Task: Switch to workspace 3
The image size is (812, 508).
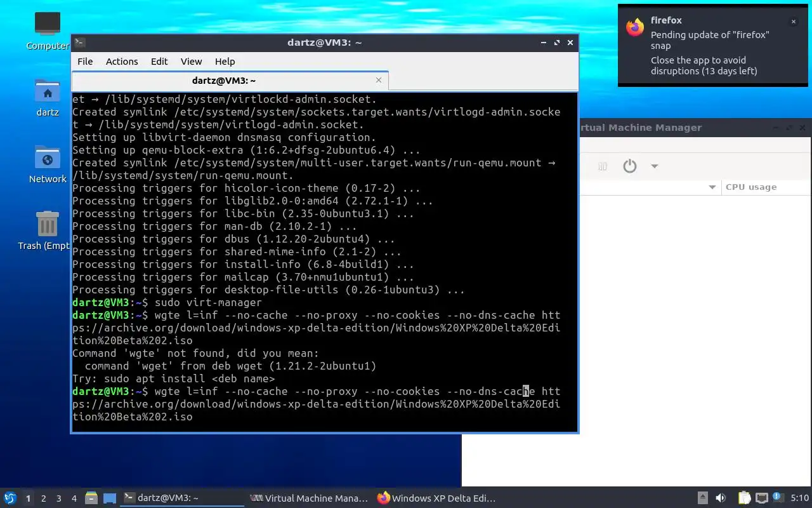Action: pos(58,498)
